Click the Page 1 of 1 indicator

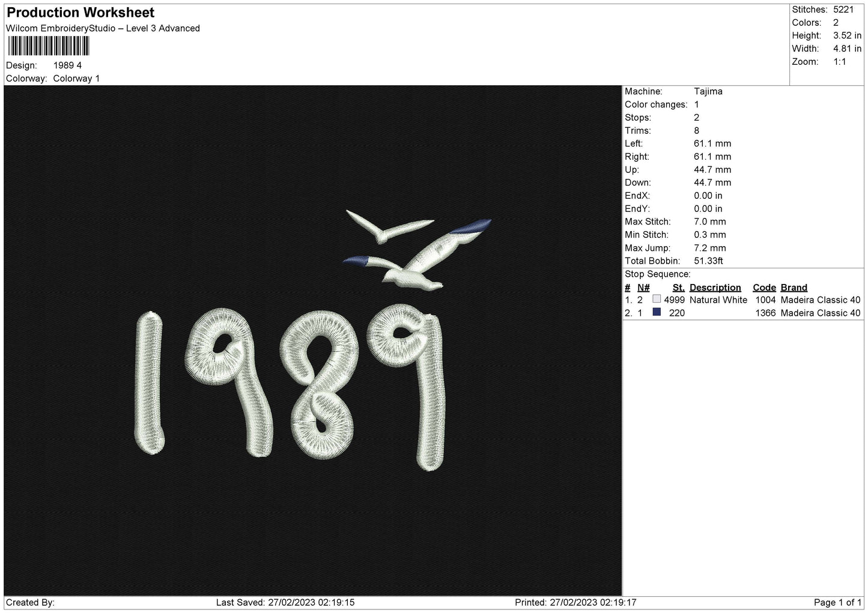(x=837, y=602)
